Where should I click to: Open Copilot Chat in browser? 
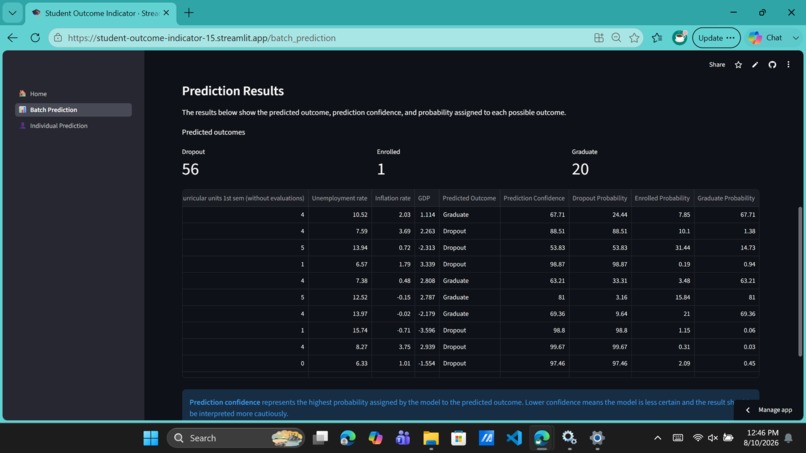point(765,38)
